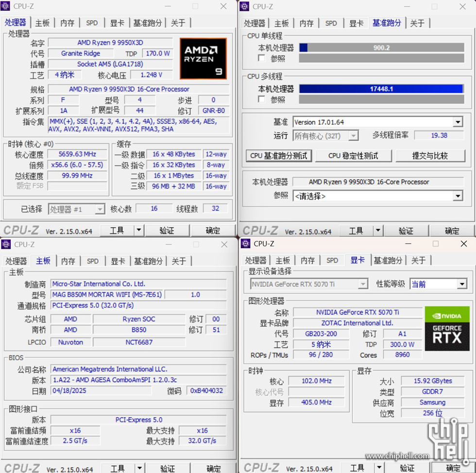Click the 显存 类型 value GDDR7

coord(433,391)
